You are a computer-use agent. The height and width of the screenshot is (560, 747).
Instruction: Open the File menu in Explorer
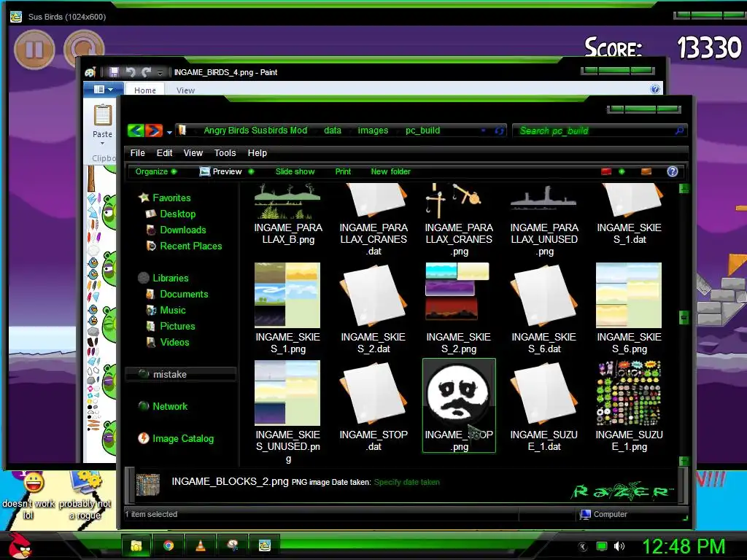pos(138,153)
